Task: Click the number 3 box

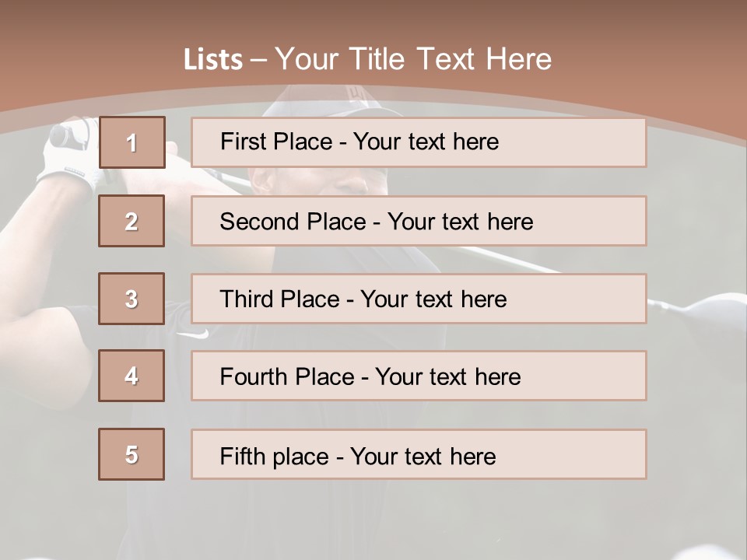Action: [132, 299]
